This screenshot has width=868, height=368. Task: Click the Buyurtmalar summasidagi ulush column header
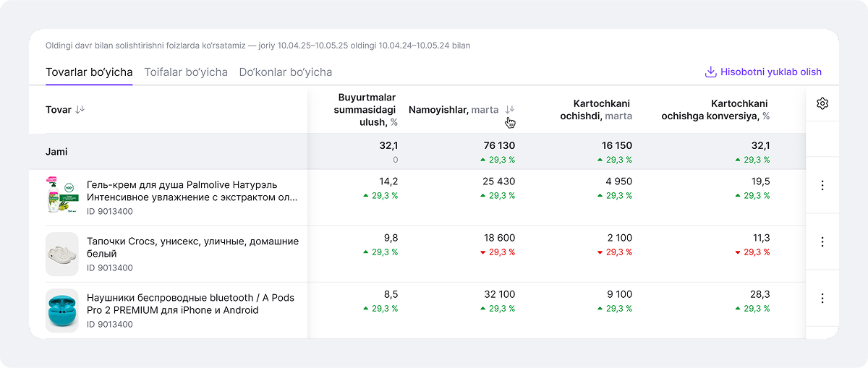365,109
